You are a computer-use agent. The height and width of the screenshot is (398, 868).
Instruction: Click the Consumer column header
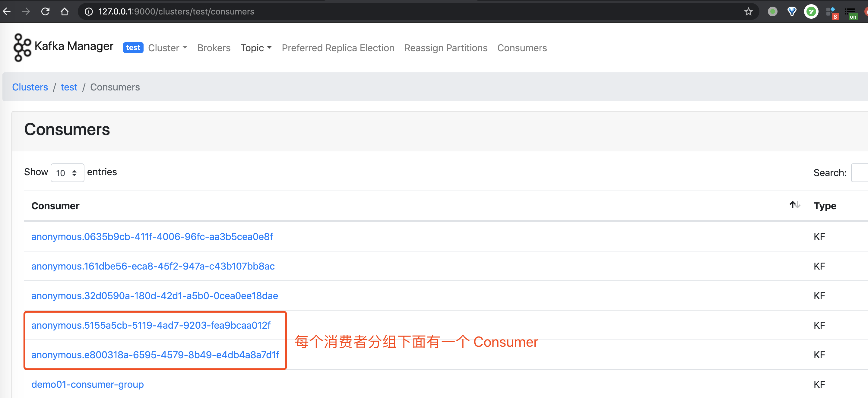click(x=55, y=206)
